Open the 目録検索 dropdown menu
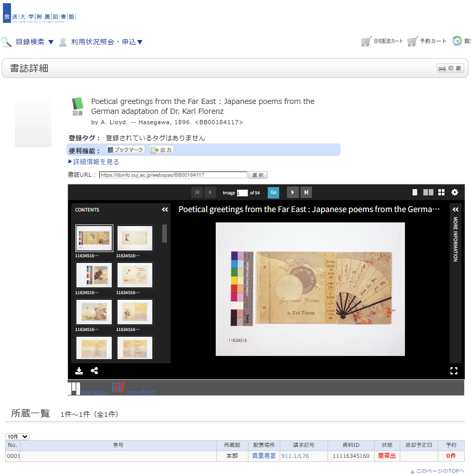 tap(34, 42)
